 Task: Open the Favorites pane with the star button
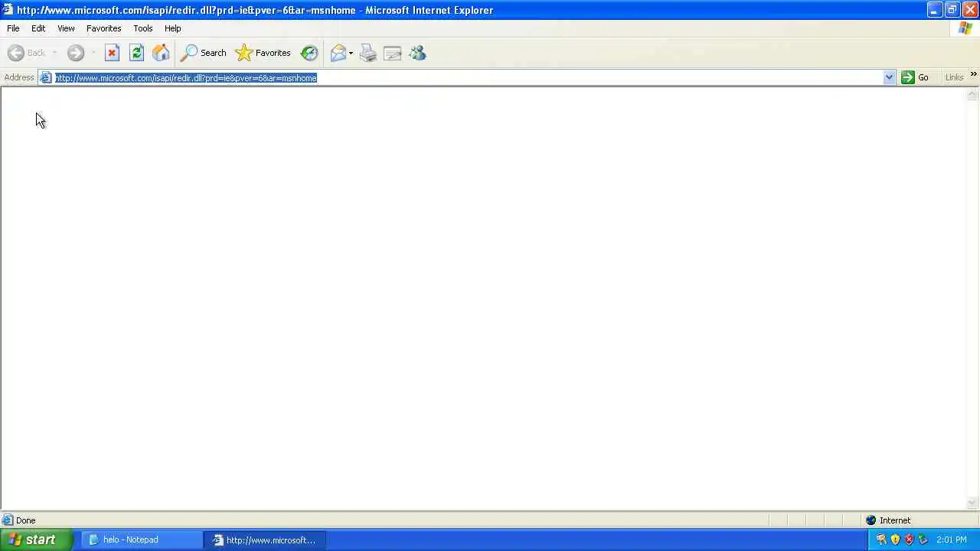click(x=263, y=53)
